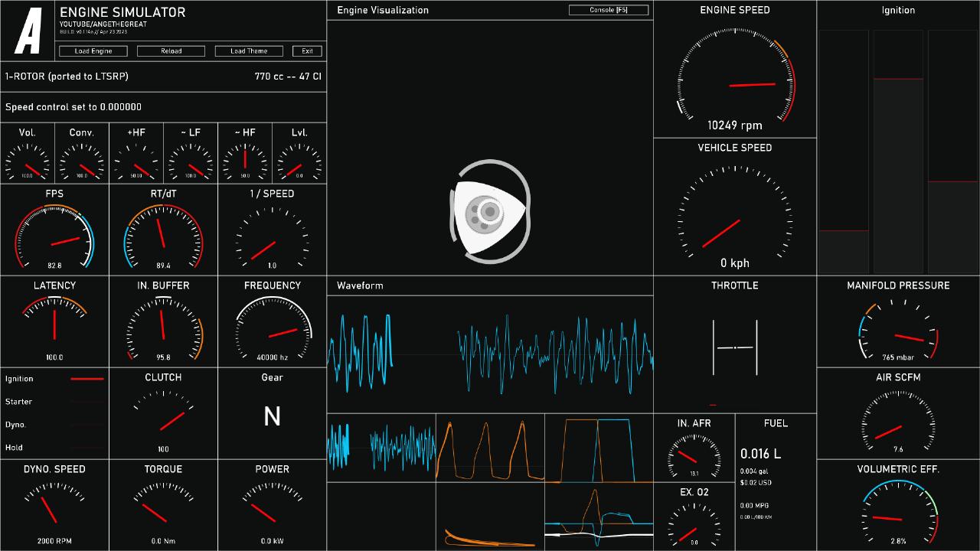Click the main blue Waveform display
Image resolution: width=980 pixels, height=551 pixels.
(490, 354)
